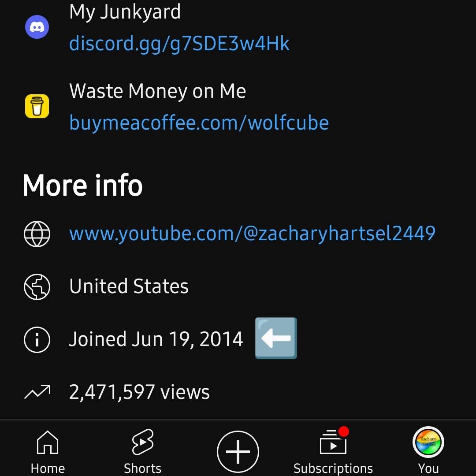The image size is (476, 476).
Task: Select the "United States" country text
Action: [129, 286]
